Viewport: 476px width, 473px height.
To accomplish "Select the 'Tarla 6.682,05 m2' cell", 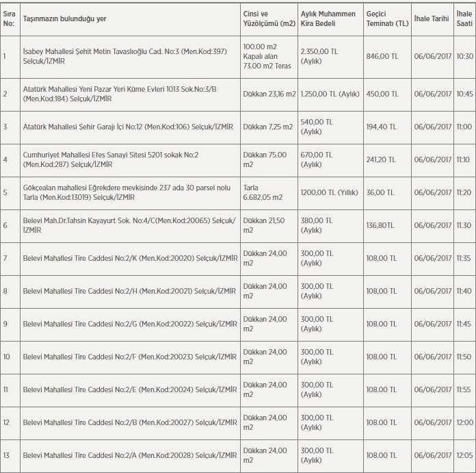I will pos(264,192).
